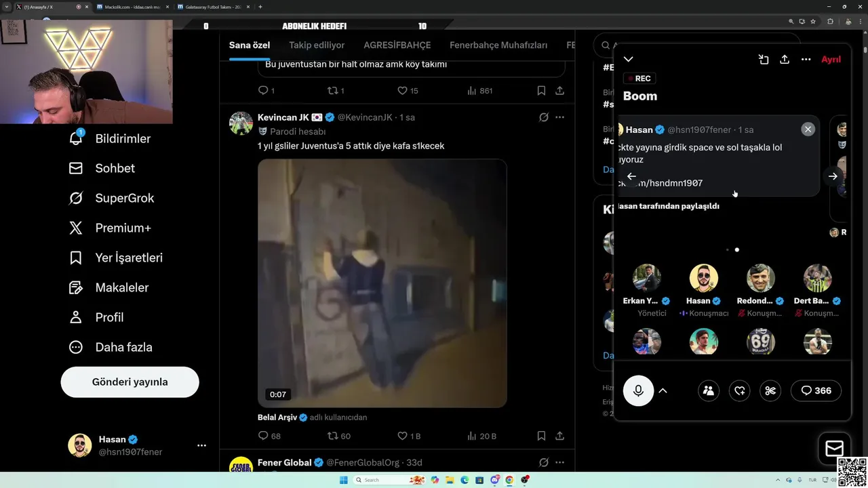Open floating messages envelope button
Screen dimensions: 868x488
point(834,448)
